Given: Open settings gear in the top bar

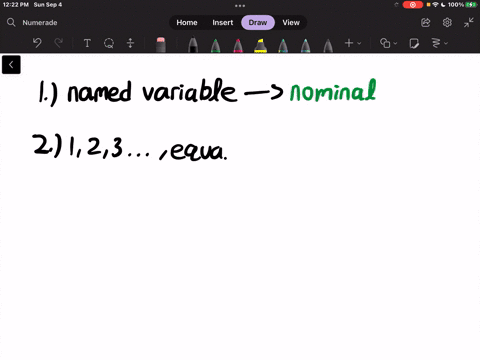Looking at the screenshot, I should (x=447, y=22).
